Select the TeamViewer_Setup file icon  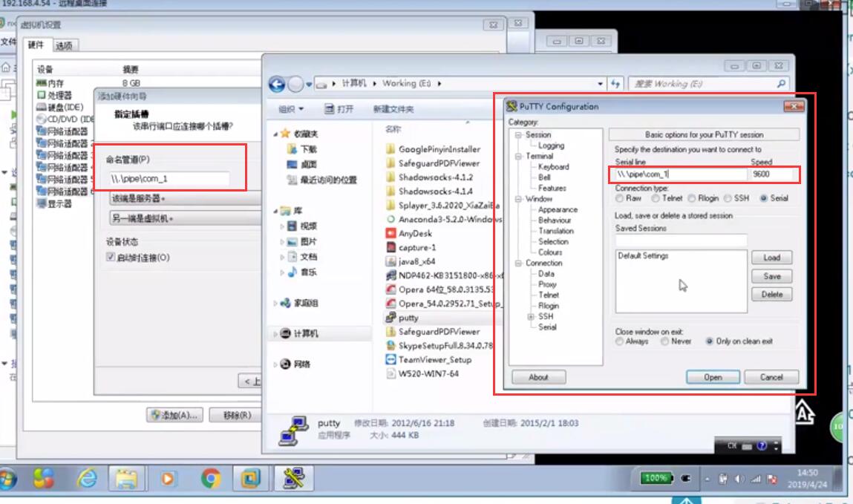(x=390, y=359)
